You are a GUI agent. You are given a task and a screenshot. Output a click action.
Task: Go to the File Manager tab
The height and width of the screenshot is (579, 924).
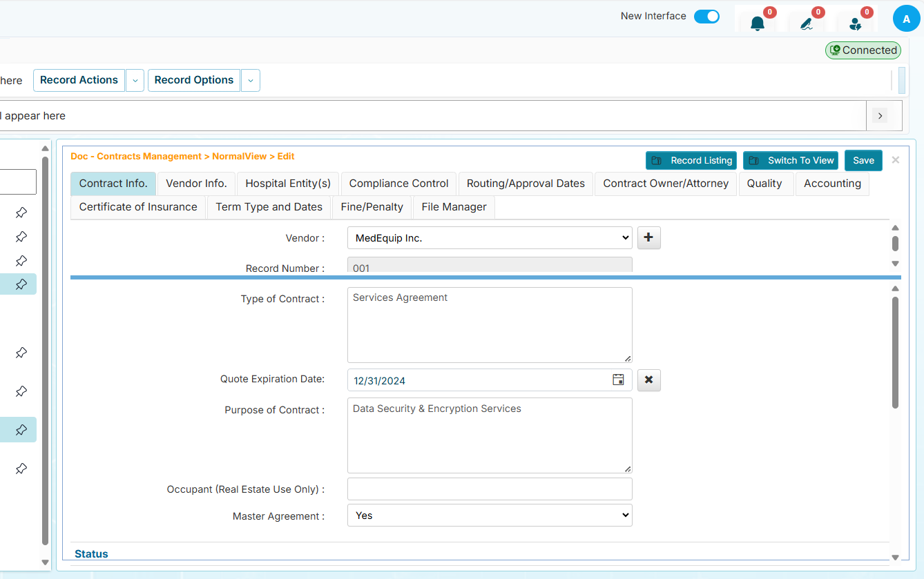pyautogui.click(x=454, y=207)
